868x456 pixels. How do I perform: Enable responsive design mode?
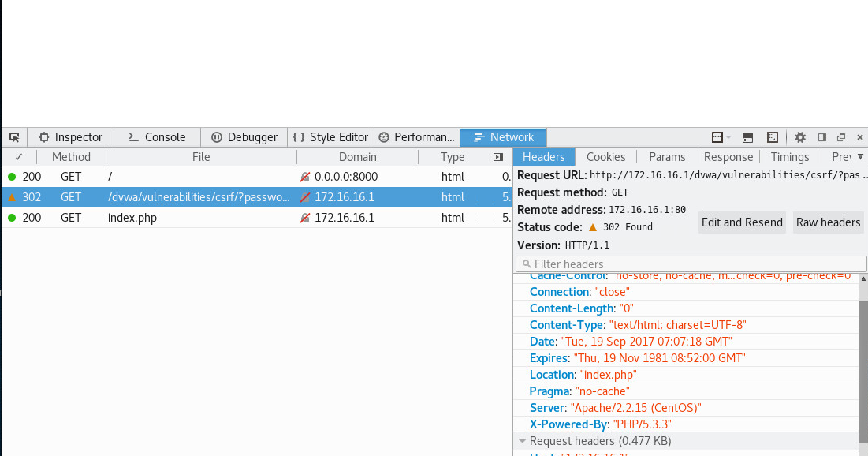773,136
